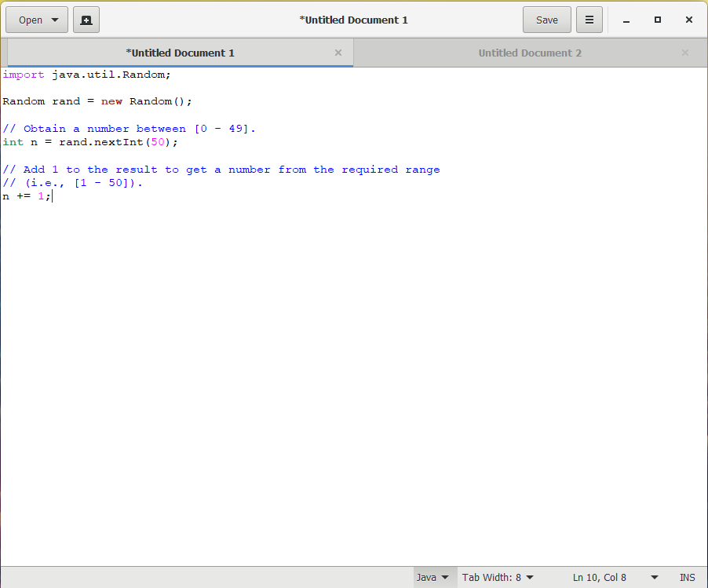Click on the import keyword
The height and width of the screenshot is (588, 708).
(x=23, y=75)
